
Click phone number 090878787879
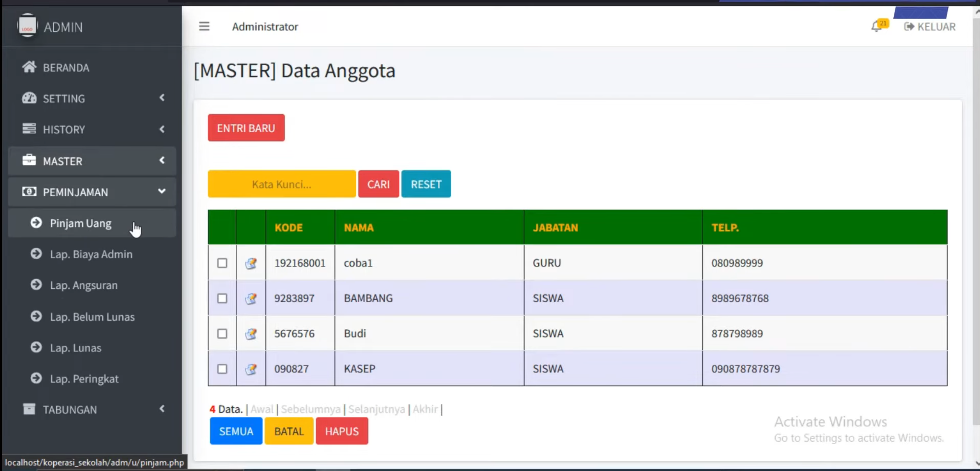746,369
